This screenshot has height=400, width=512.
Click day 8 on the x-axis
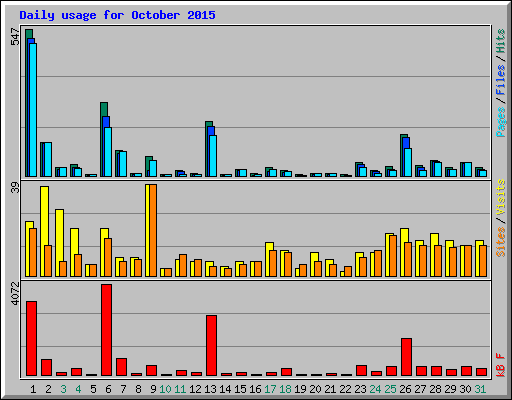pyautogui.click(x=138, y=389)
